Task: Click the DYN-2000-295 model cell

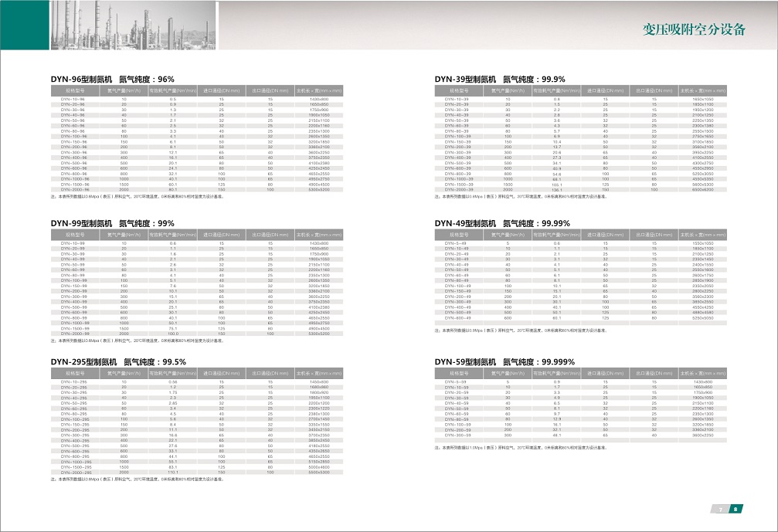Action: point(76,473)
